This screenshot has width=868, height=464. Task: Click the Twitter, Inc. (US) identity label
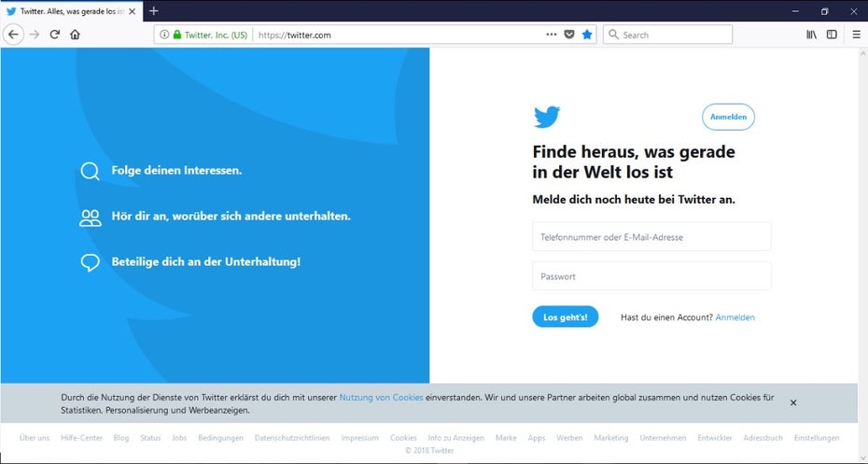click(x=216, y=35)
